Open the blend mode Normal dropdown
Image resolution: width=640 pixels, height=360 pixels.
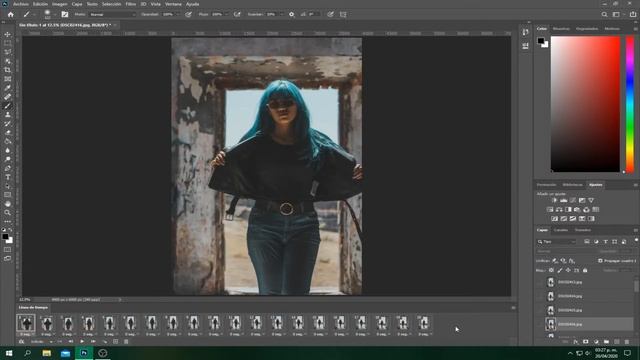pyautogui.click(x=113, y=14)
